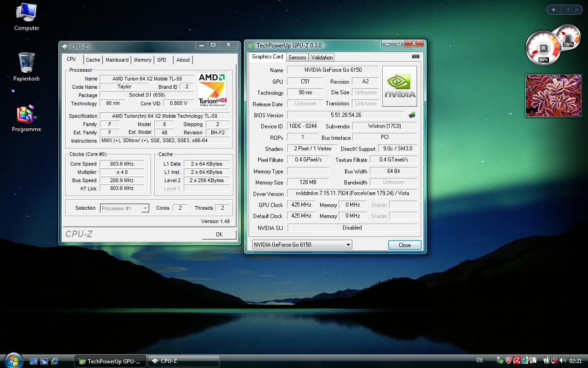Click the GPU-Z screenshot camera icon
Screen dimensions: 588x368
pyautogui.click(x=415, y=57)
